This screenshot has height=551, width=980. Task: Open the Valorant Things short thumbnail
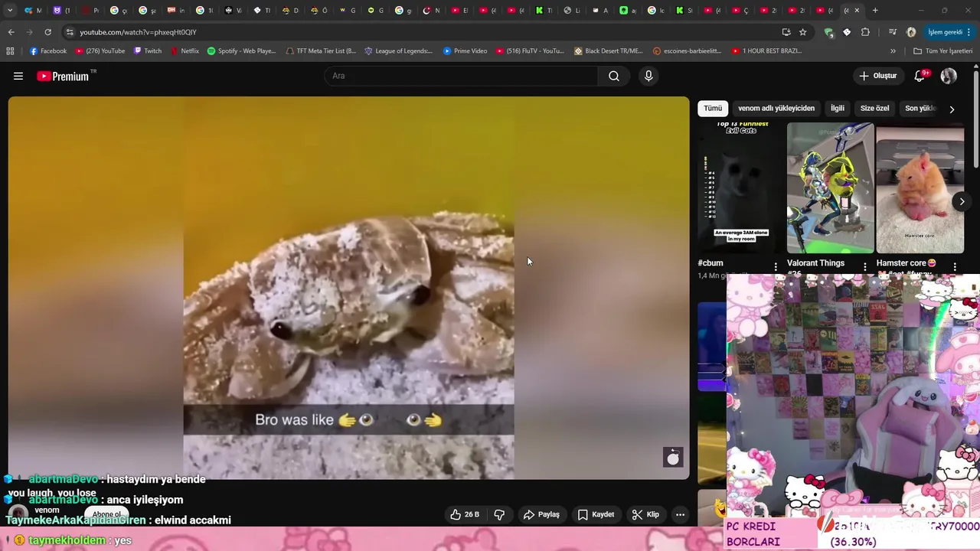click(830, 187)
